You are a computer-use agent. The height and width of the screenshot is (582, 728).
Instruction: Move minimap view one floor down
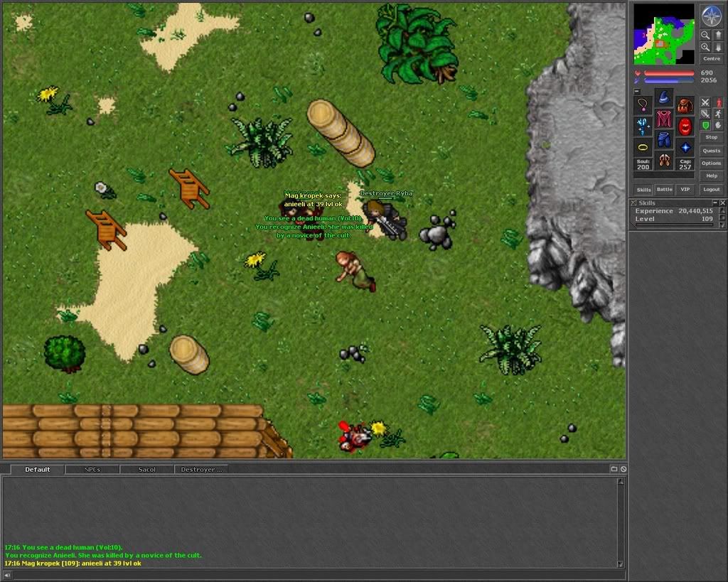point(718,48)
